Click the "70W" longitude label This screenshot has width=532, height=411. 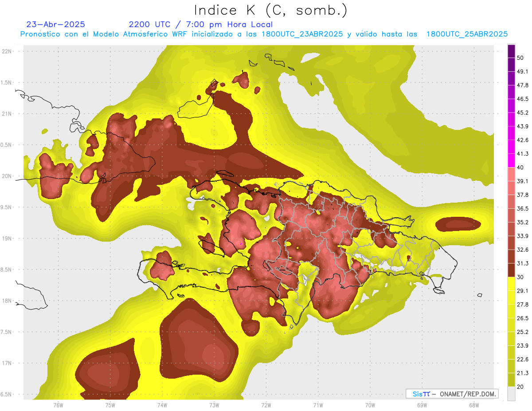point(370,405)
